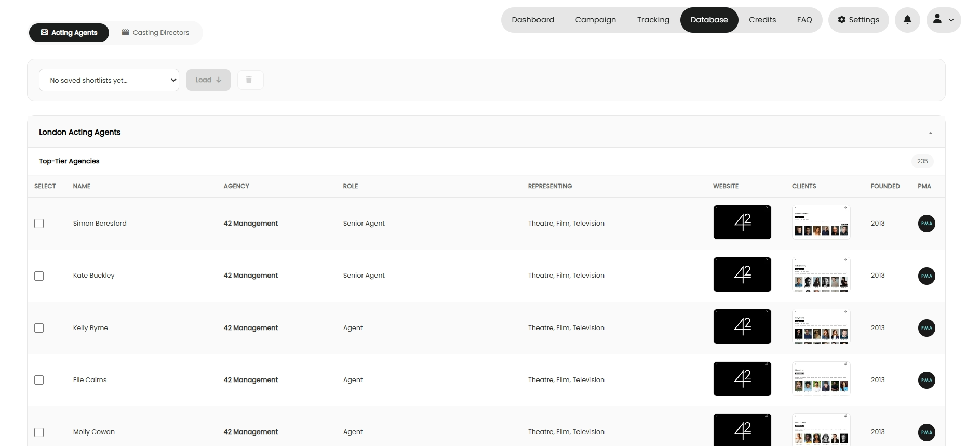This screenshot has width=980, height=446.
Task: Switch to the Casting Directors tab
Action: pos(155,32)
